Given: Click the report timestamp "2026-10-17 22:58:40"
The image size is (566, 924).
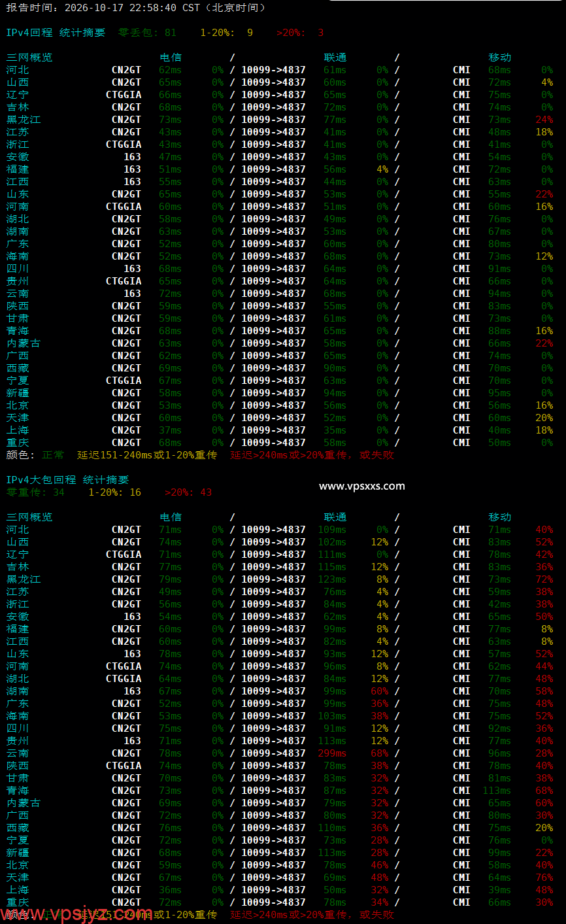Looking at the screenshot, I should pyautogui.click(x=120, y=8).
